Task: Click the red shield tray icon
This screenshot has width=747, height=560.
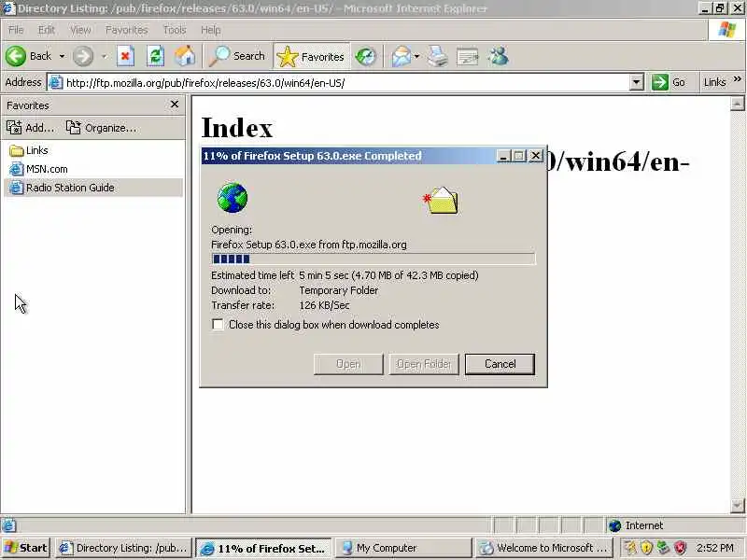Action: tap(680, 548)
